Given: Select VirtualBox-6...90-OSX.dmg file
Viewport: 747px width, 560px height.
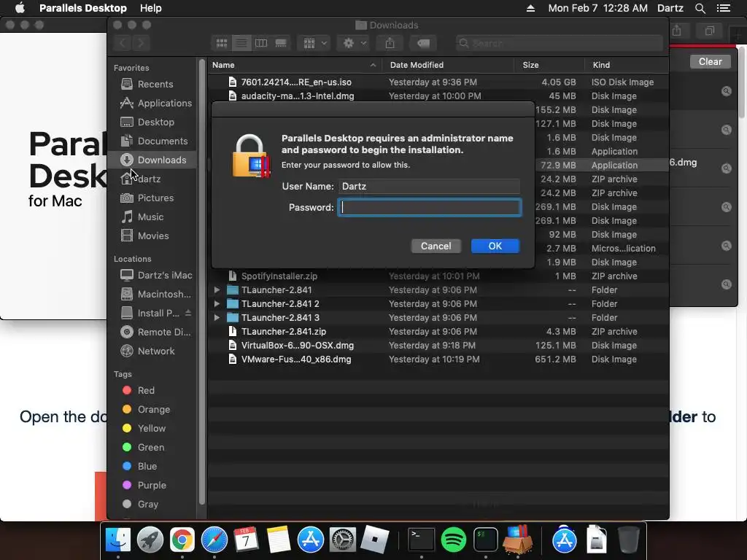Looking at the screenshot, I should (438, 345).
